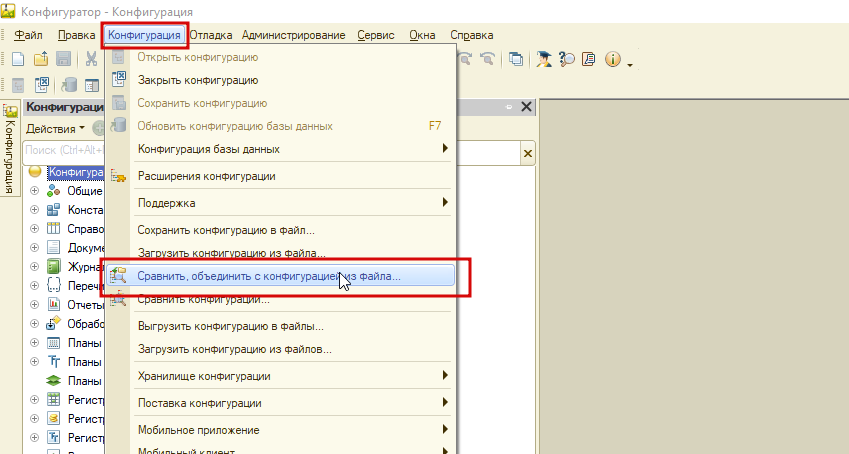Open Мобильное приложение submenu
The height and width of the screenshot is (454, 849).
pos(280,430)
